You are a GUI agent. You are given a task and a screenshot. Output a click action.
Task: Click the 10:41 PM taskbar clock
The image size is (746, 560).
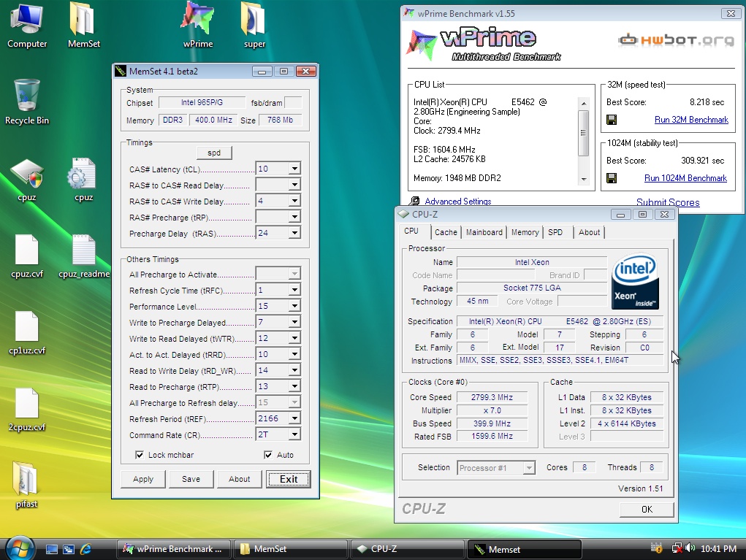point(718,548)
